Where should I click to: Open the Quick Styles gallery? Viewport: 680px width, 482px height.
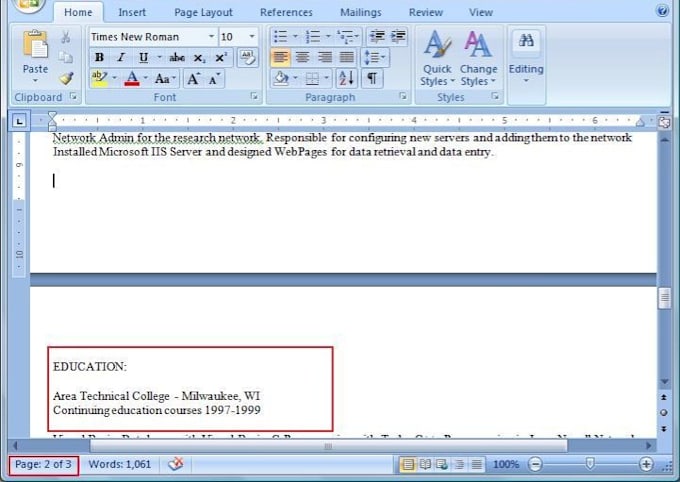click(437, 58)
